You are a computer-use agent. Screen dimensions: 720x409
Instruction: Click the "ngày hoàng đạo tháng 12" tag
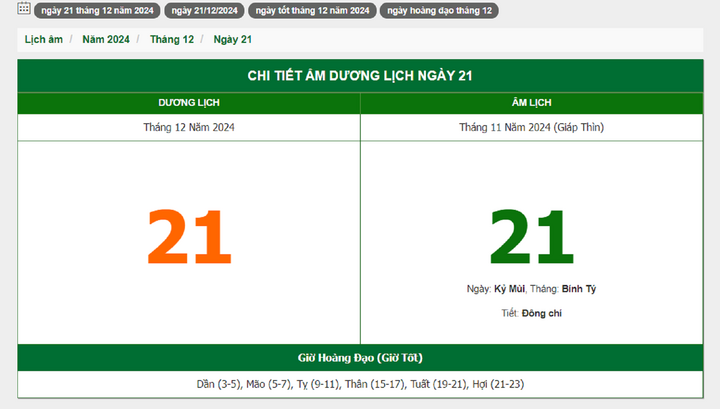pos(439,10)
